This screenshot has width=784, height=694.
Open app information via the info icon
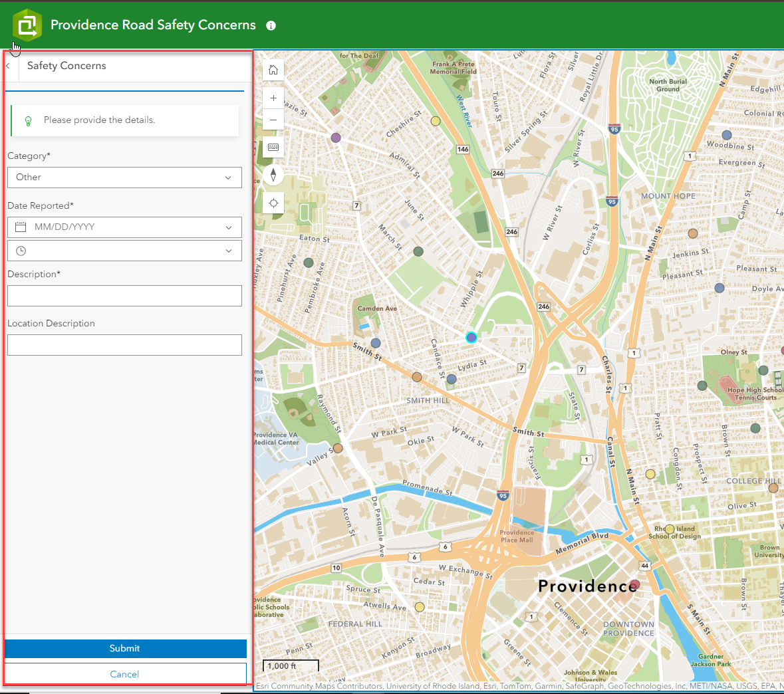[271, 25]
